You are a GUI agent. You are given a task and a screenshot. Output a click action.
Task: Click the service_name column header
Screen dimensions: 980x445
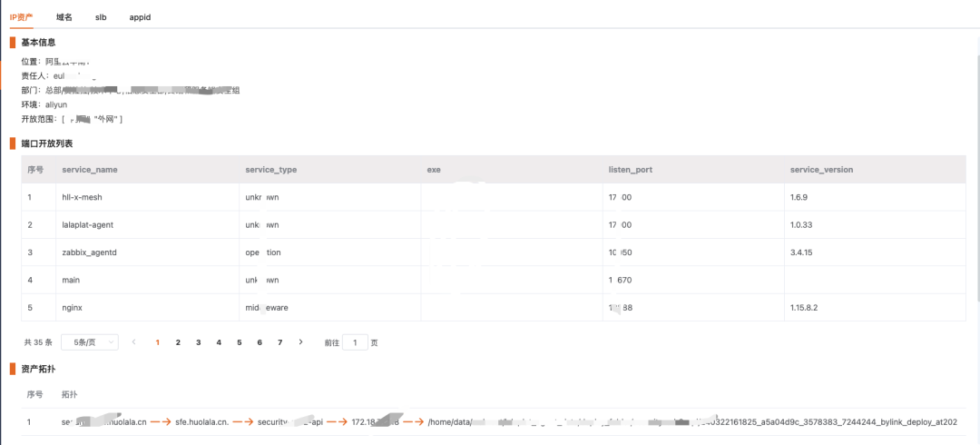[x=90, y=170]
